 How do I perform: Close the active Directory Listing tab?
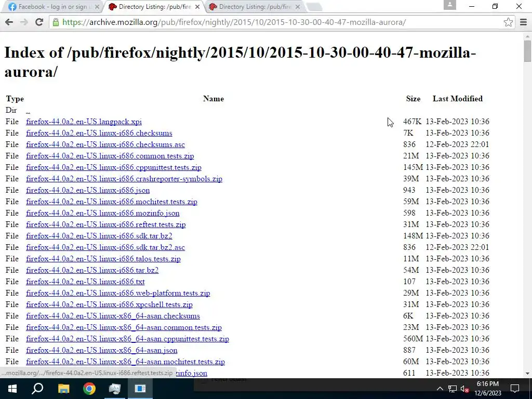tap(197, 7)
